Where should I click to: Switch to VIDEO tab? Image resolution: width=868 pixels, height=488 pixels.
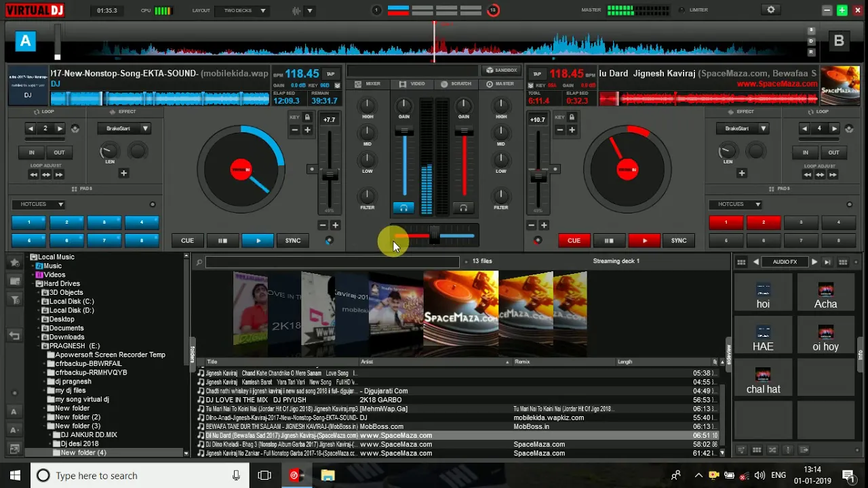[412, 84]
